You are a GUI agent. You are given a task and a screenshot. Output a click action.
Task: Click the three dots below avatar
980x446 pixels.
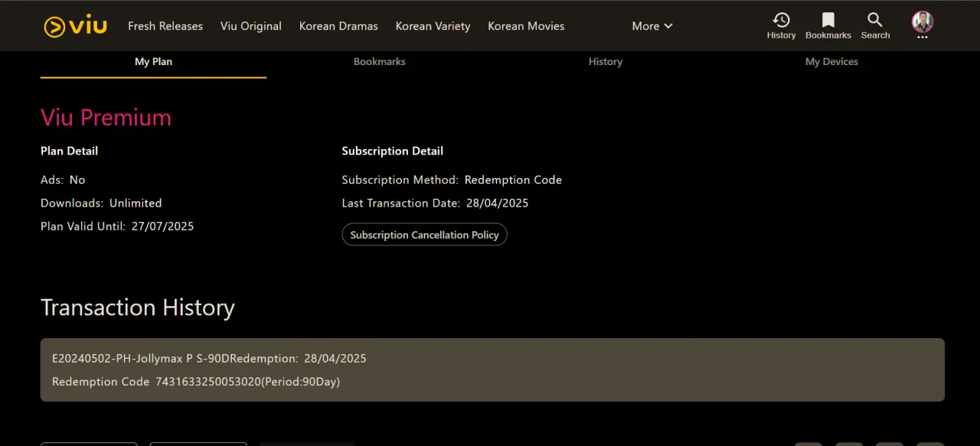[x=923, y=37]
